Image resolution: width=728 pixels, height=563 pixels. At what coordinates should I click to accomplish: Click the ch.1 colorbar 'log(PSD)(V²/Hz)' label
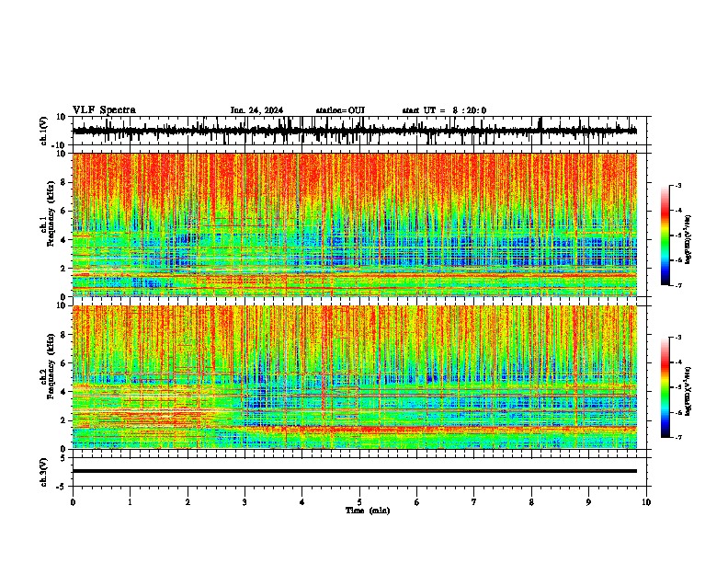tap(688, 240)
